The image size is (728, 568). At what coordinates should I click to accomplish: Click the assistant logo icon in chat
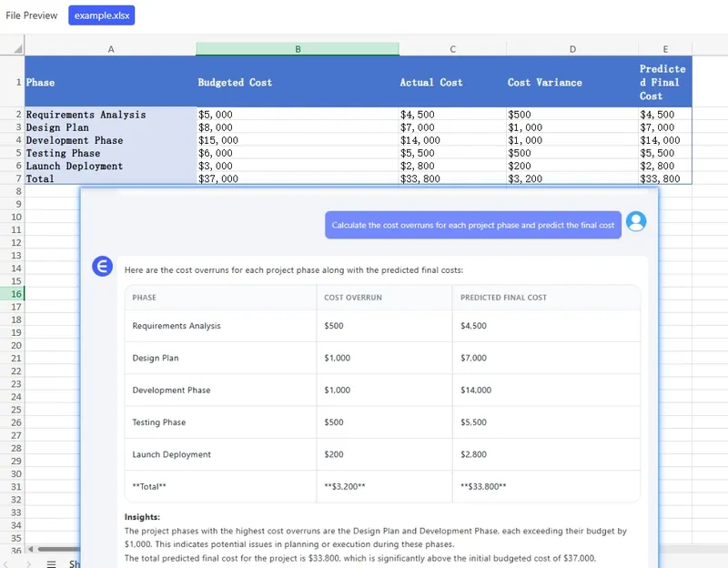pos(103,266)
